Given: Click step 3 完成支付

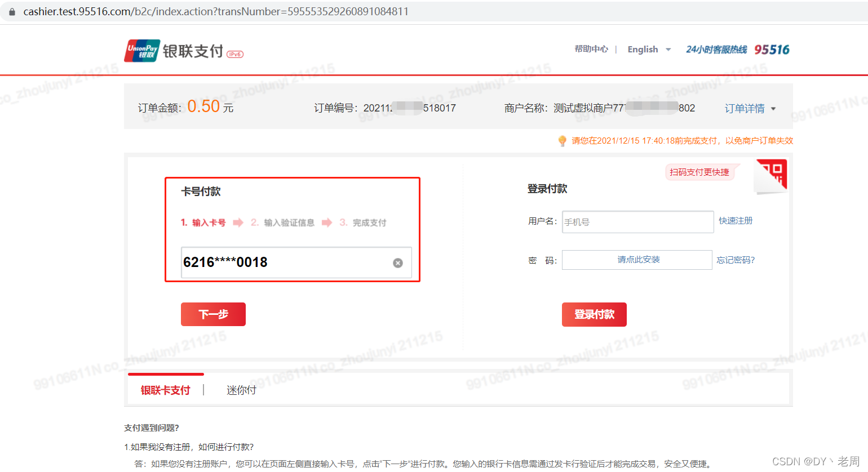Looking at the screenshot, I should point(363,222).
